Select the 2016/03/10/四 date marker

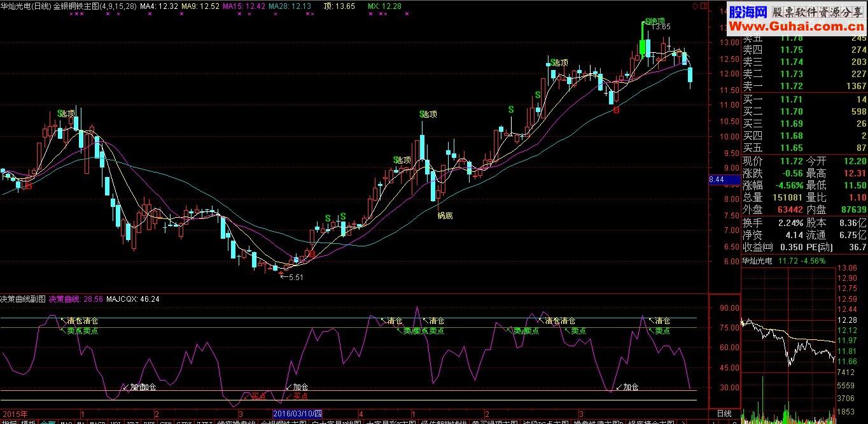298,414
